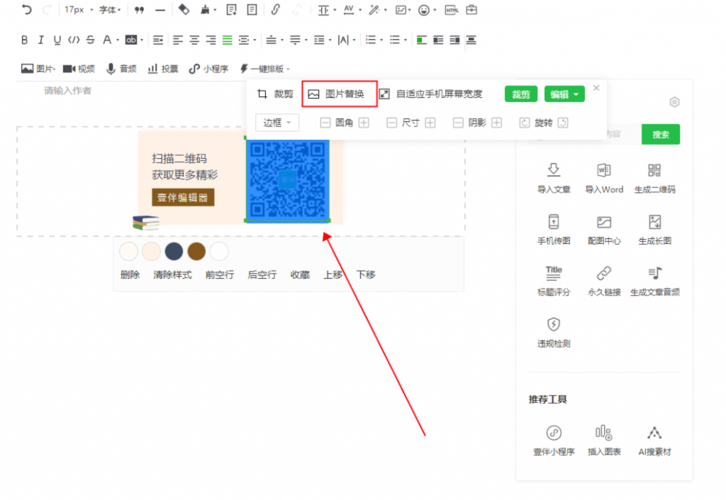
Task: Click 导入Word icon
Action: 604,177
